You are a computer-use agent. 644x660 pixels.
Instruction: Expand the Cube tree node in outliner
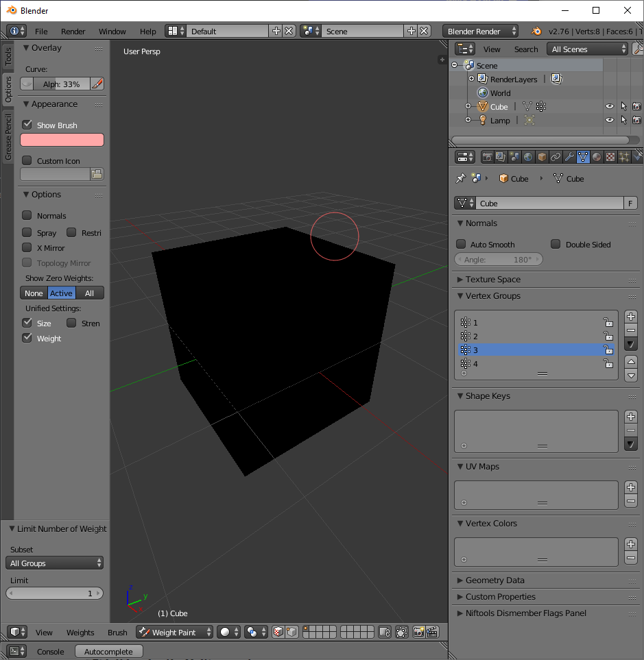pyautogui.click(x=468, y=106)
